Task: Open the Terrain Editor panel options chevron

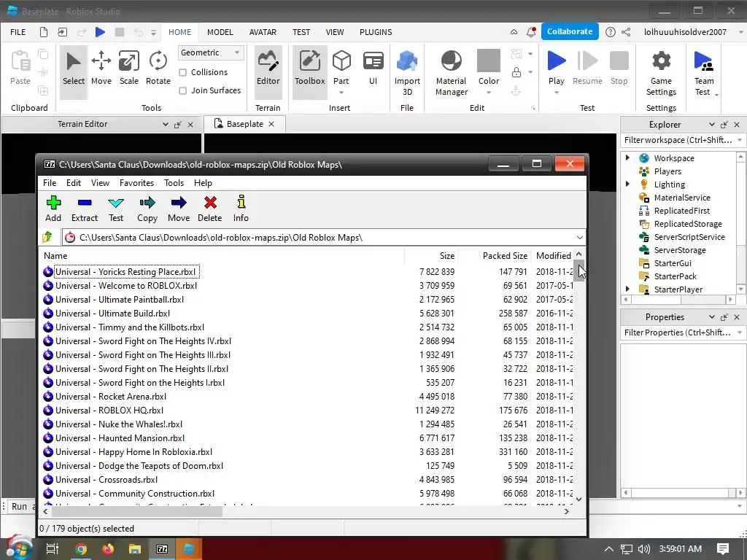Action: click(x=165, y=124)
